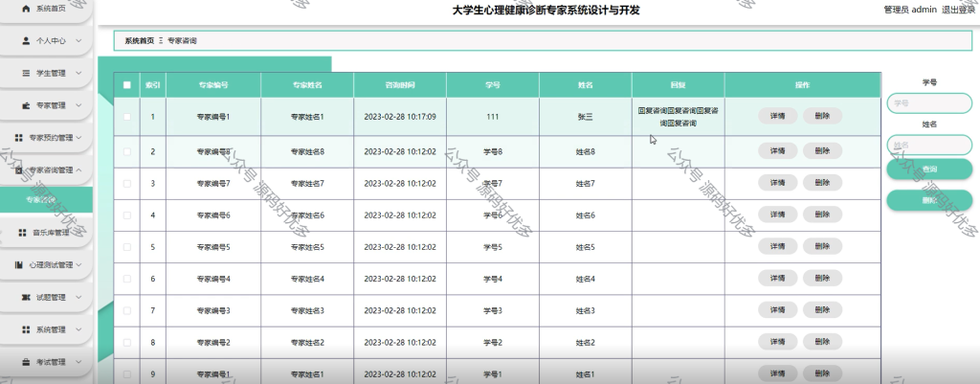
Task: Open the 学生管理 sidebar menu label
Action: click(51, 73)
